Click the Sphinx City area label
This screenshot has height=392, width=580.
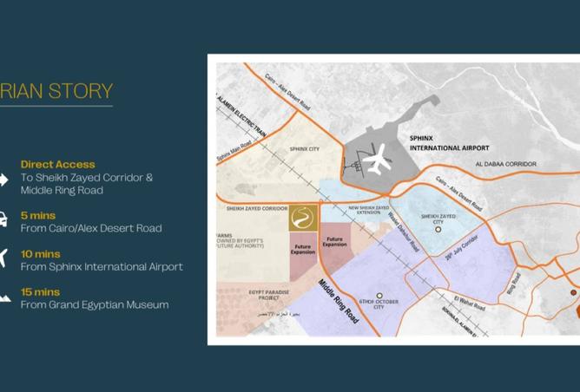pyautogui.click(x=304, y=149)
